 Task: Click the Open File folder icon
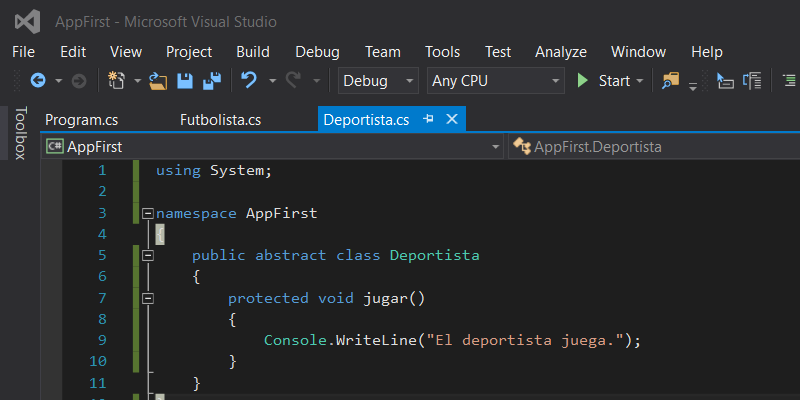pos(158,81)
